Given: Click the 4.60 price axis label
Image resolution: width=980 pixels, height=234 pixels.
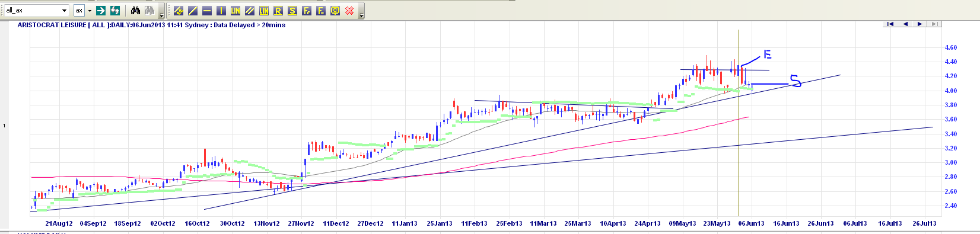Looking at the screenshot, I should point(950,47).
